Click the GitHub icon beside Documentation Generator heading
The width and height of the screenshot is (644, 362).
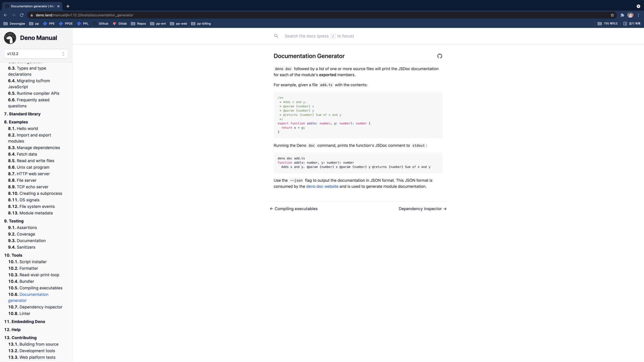pyautogui.click(x=439, y=56)
